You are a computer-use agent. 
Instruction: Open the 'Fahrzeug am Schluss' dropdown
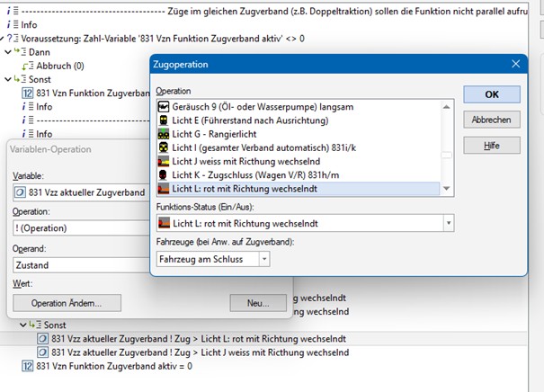pos(263,259)
